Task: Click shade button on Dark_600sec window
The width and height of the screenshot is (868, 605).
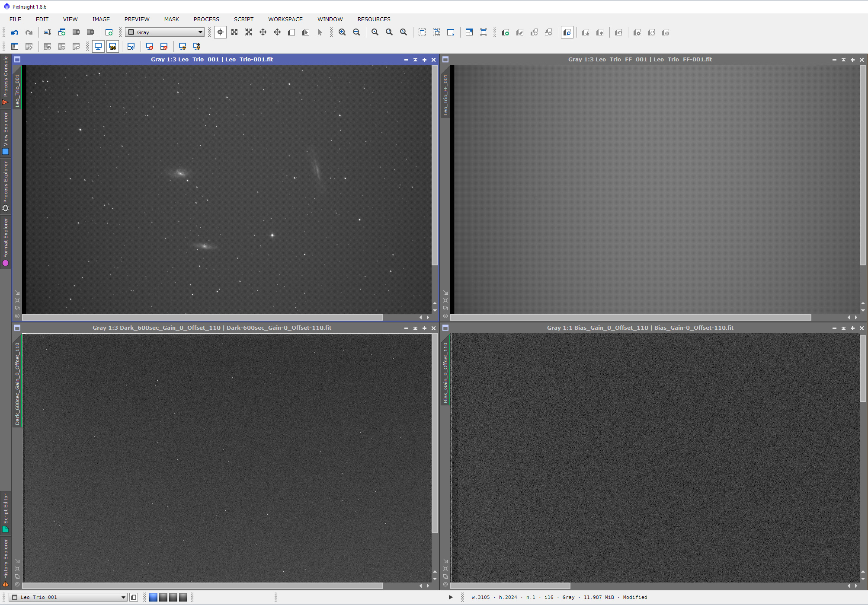Action: click(x=415, y=328)
